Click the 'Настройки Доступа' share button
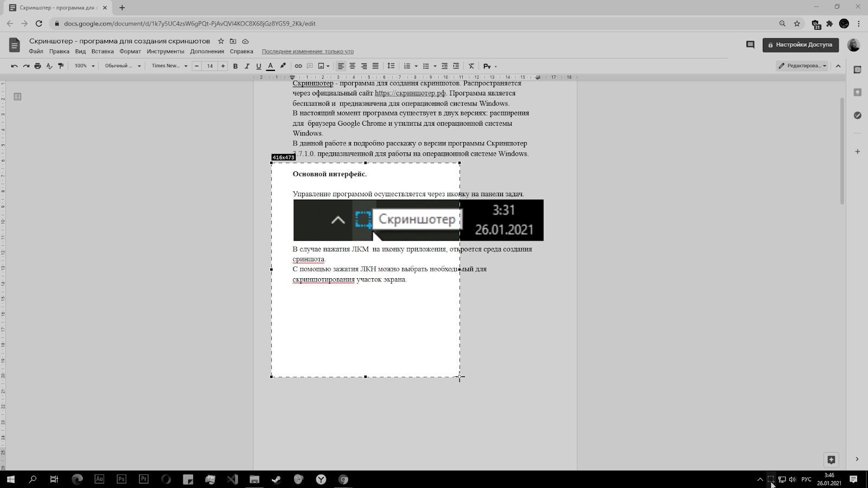The height and width of the screenshot is (488, 868). pyautogui.click(x=800, y=45)
